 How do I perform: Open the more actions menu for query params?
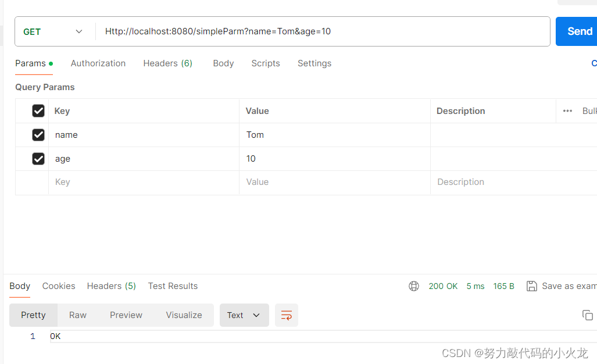click(567, 110)
